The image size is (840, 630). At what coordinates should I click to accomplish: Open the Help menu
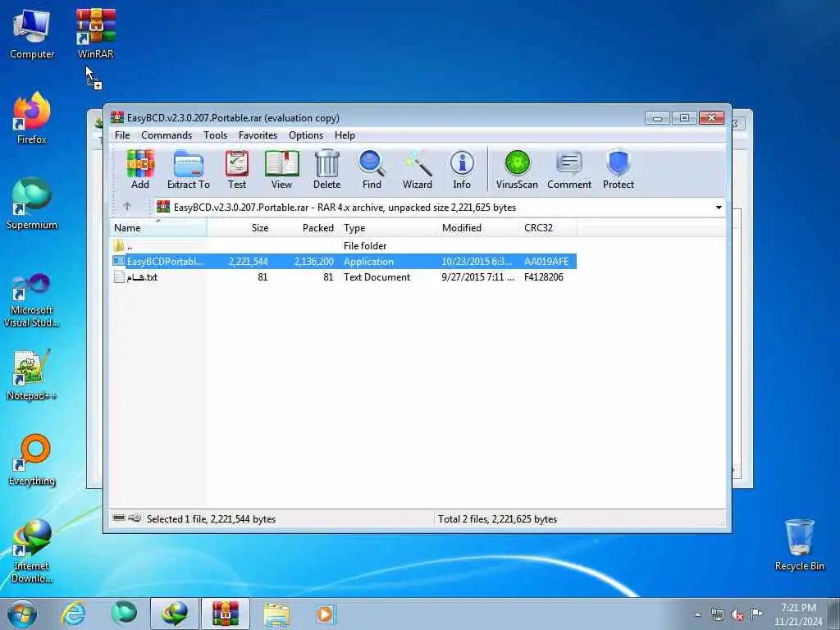pos(345,135)
